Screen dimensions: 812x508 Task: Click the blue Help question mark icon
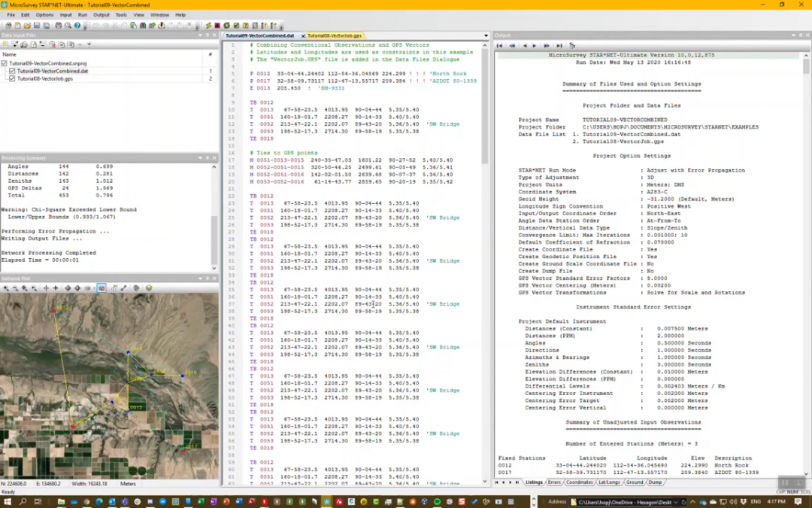pos(77,26)
